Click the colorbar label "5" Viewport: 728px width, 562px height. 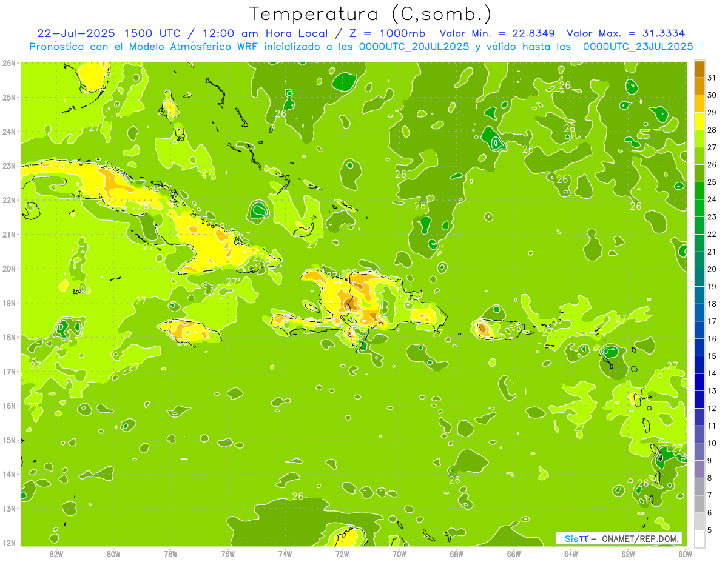(x=709, y=530)
